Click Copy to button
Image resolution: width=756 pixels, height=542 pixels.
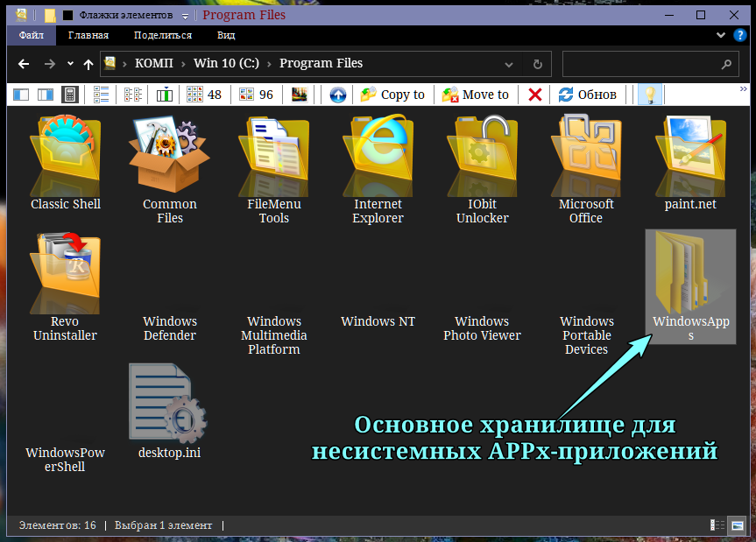[392, 95]
